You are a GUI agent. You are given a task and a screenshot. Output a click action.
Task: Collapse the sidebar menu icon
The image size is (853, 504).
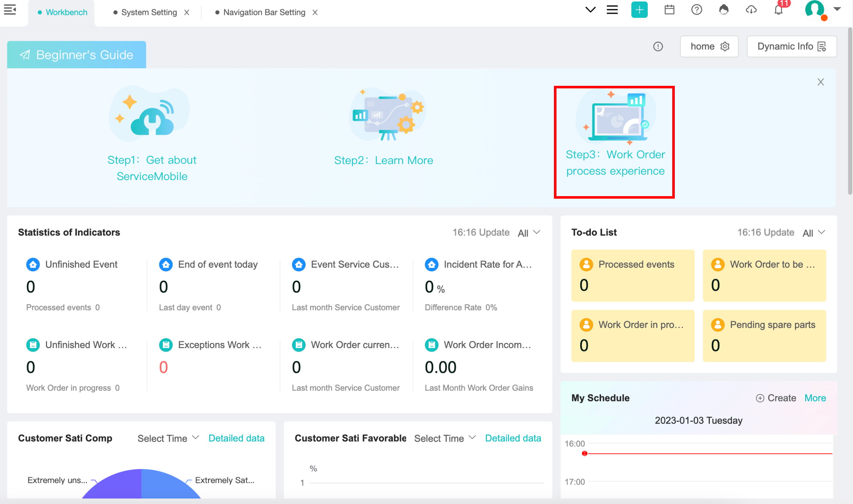(10, 10)
